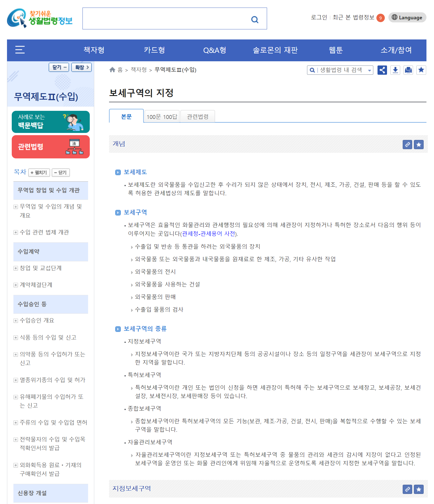Bookmark star icon for 개념 section

[419, 144]
